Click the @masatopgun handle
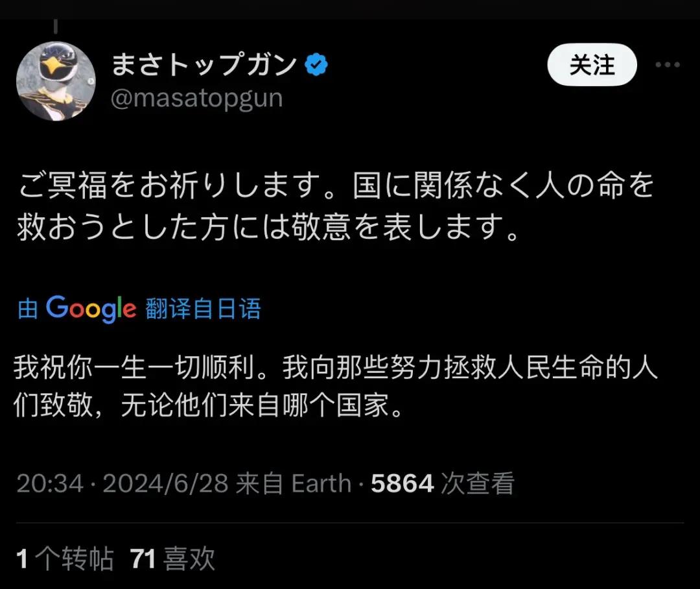 pos(197,99)
